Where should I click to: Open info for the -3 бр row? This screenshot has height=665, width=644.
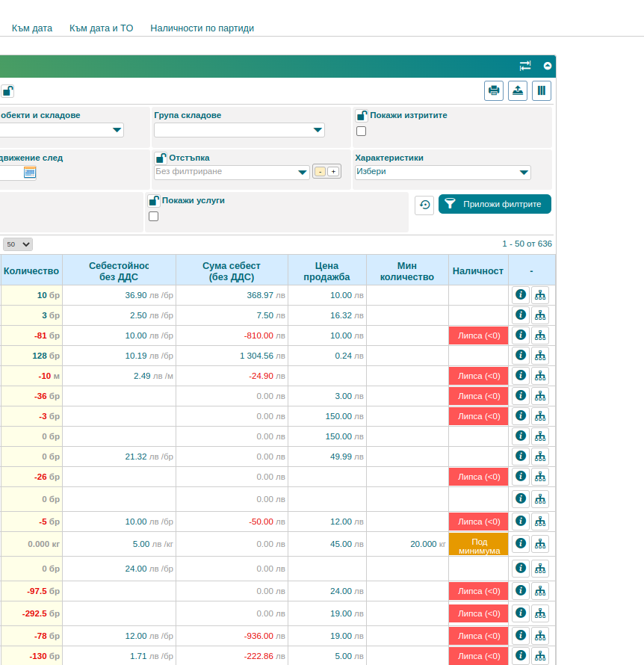(521, 415)
